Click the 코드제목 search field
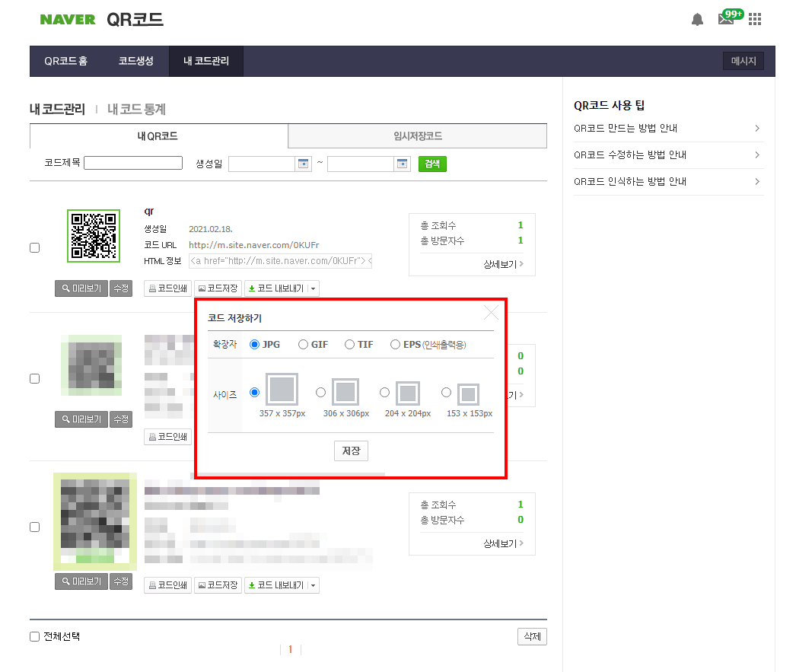 click(x=133, y=163)
